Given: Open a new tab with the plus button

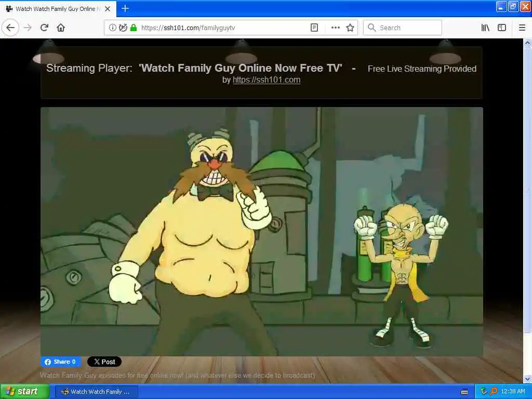Looking at the screenshot, I should click(x=125, y=8).
